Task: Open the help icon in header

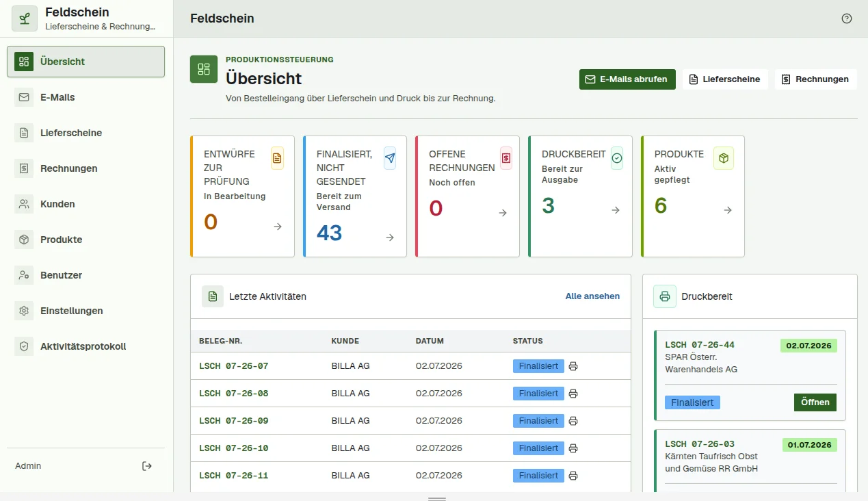Action: (847, 18)
